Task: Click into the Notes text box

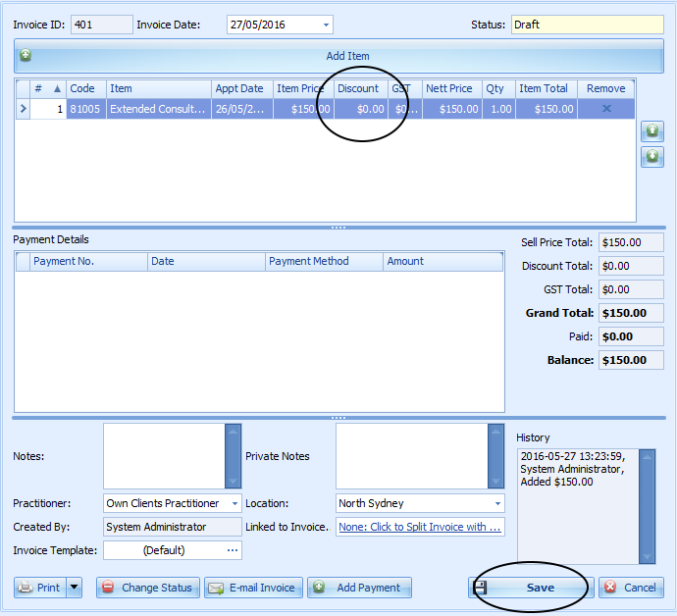Action: pyautogui.click(x=164, y=456)
